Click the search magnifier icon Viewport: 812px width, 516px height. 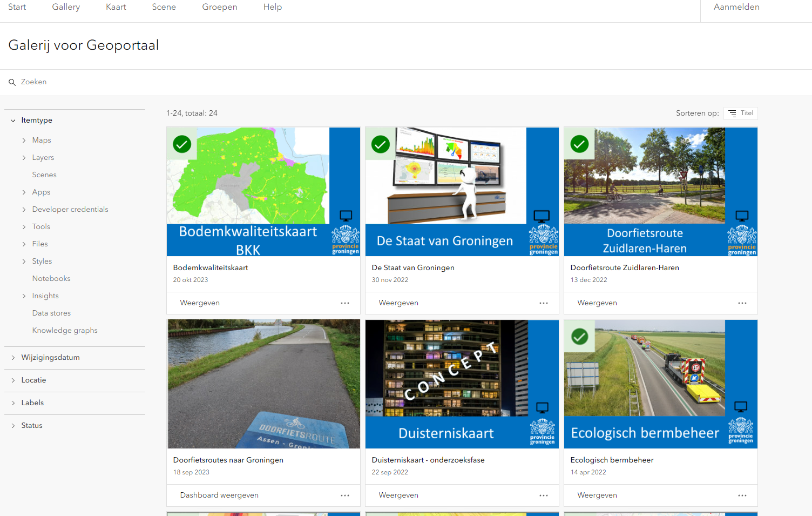(x=12, y=82)
